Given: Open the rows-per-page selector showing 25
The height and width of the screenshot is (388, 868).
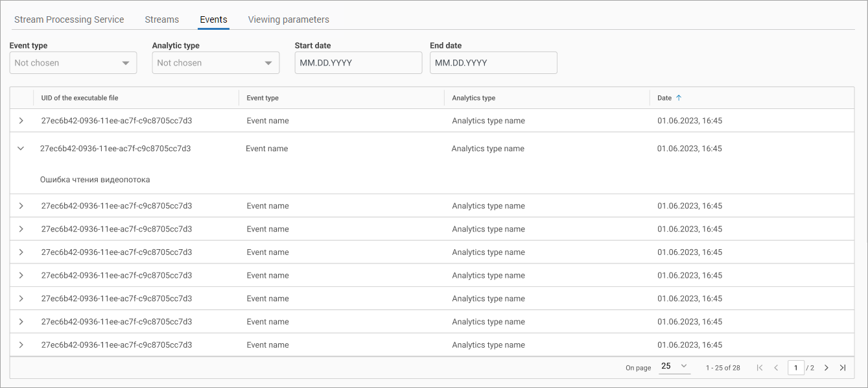Looking at the screenshot, I should pyautogui.click(x=674, y=367).
